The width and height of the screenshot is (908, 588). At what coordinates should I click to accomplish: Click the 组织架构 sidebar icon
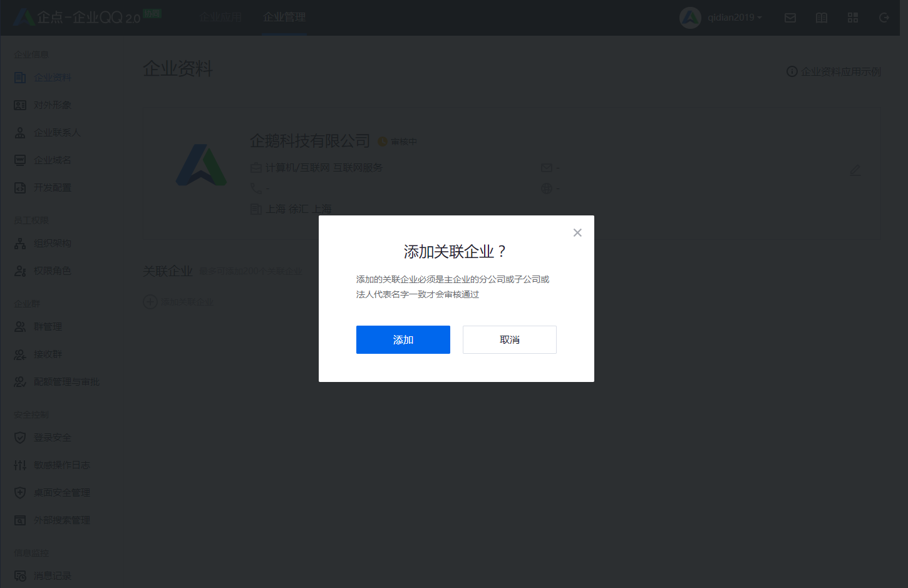(x=20, y=244)
